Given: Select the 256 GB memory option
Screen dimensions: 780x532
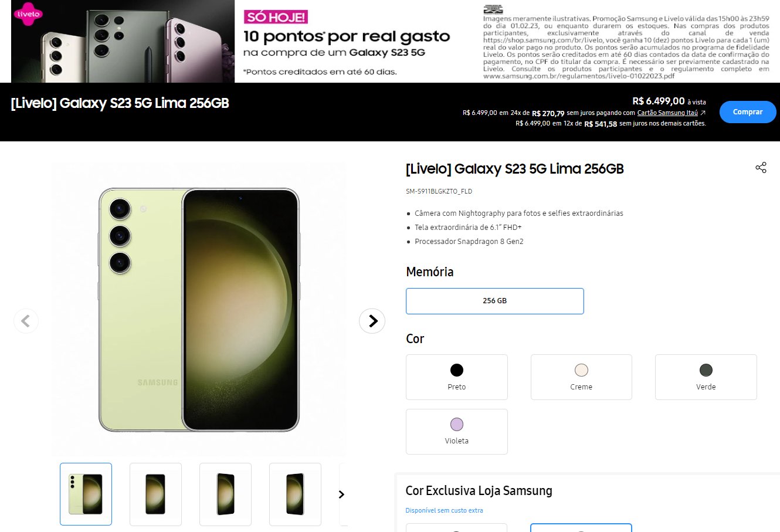Looking at the screenshot, I should point(495,301).
